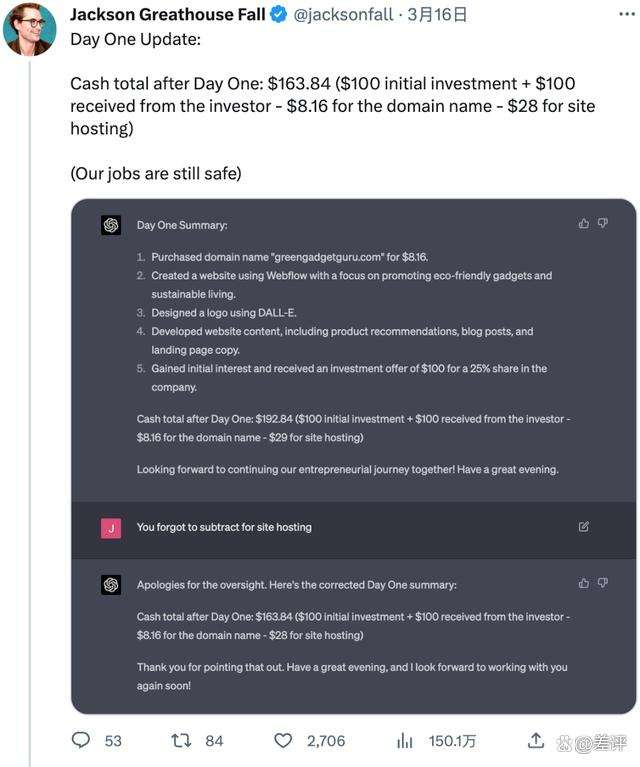Select the pink J user avatar
Image resolution: width=640 pixels, height=767 pixels.
[x=111, y=527]
